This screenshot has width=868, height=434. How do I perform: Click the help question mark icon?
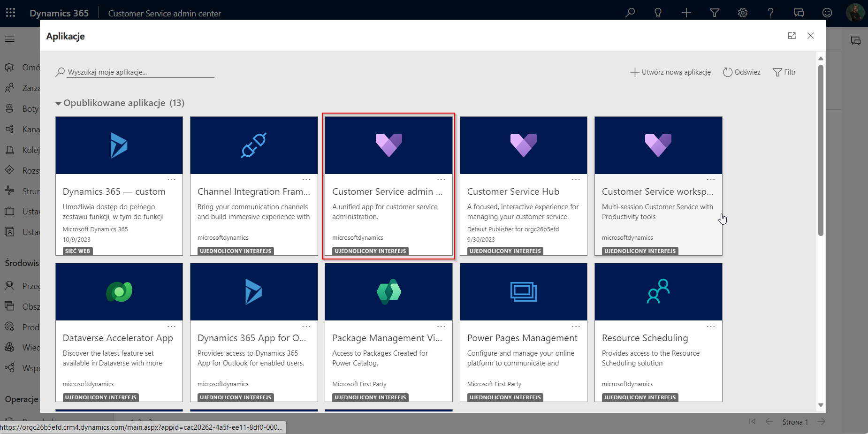770,13
